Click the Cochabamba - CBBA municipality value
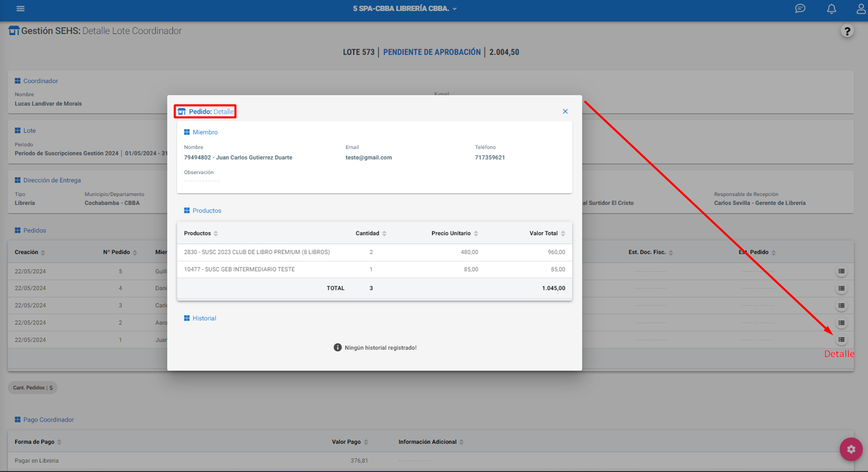This screenshot has height=472, width=868. [112, 203]
